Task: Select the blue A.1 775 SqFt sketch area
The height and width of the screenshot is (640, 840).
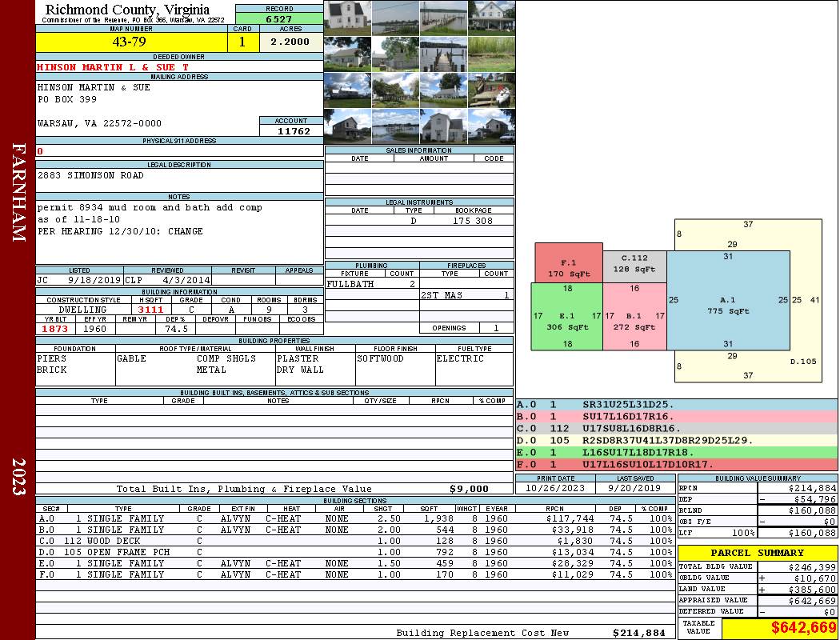Action: point(728,301)
